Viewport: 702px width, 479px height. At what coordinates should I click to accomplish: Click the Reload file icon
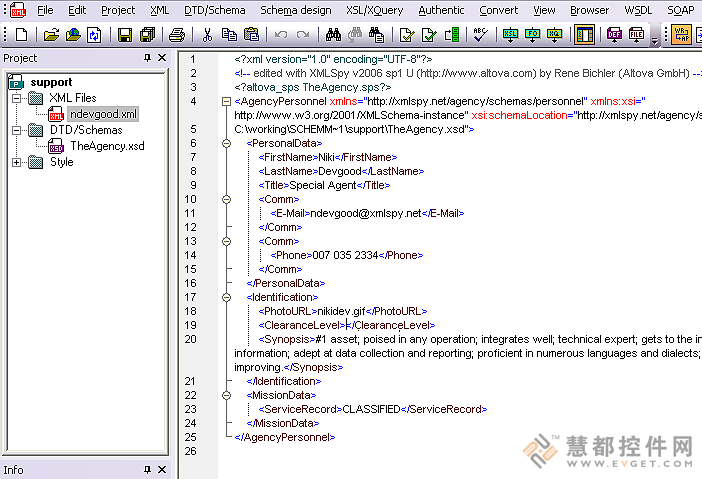[x=94, y=34]
